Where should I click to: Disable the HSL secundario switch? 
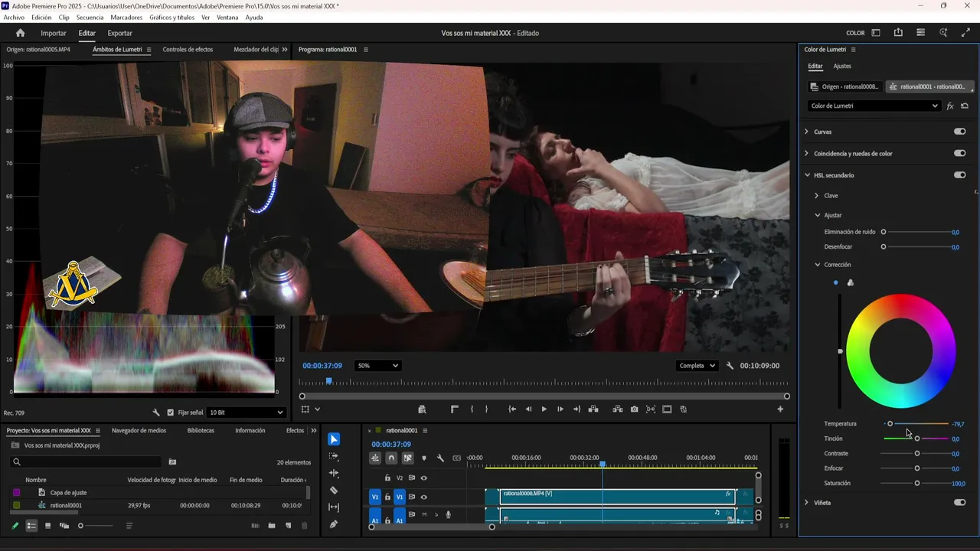(959, 175)
